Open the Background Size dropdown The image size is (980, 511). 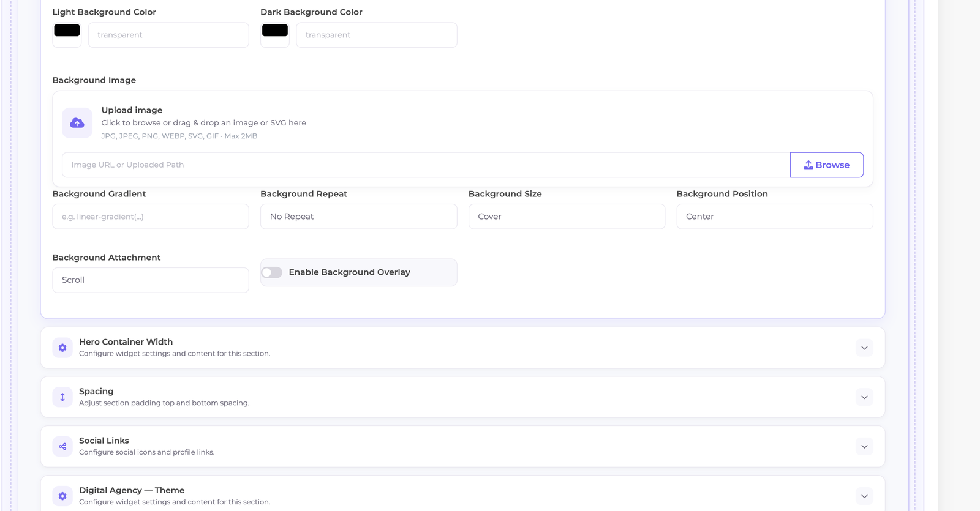click(567, 217)
